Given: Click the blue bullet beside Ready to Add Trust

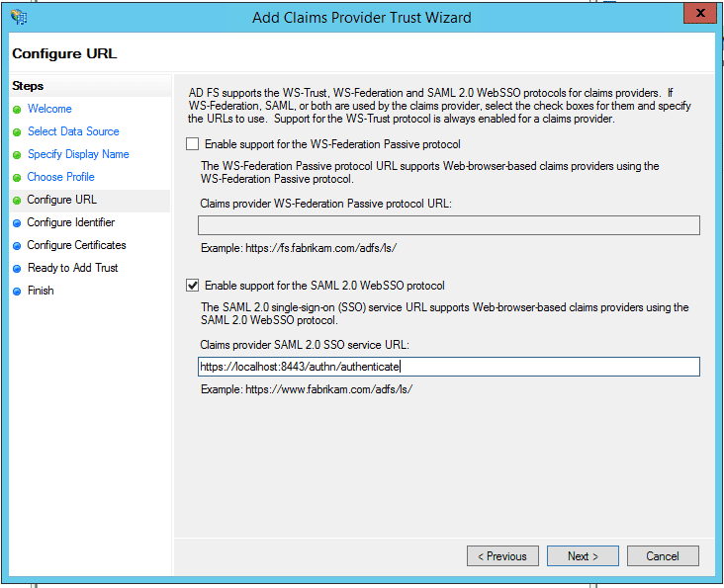Looking at the screenshot, I should pyautogui.click(x=17, y=269).
